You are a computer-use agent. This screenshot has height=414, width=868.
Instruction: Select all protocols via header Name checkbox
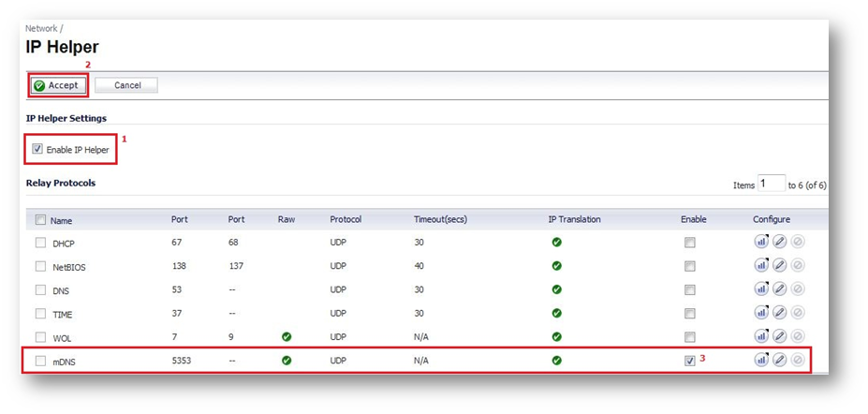click(x=40, y=220)
